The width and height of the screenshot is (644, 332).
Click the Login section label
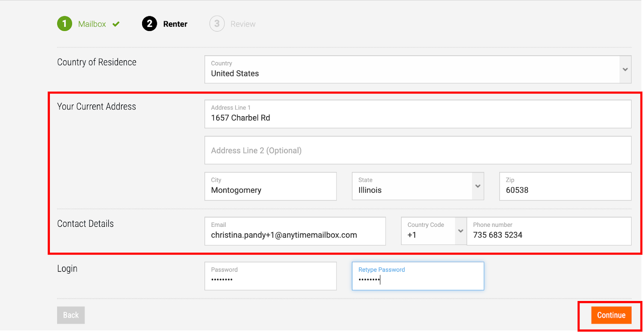point(67,269)
